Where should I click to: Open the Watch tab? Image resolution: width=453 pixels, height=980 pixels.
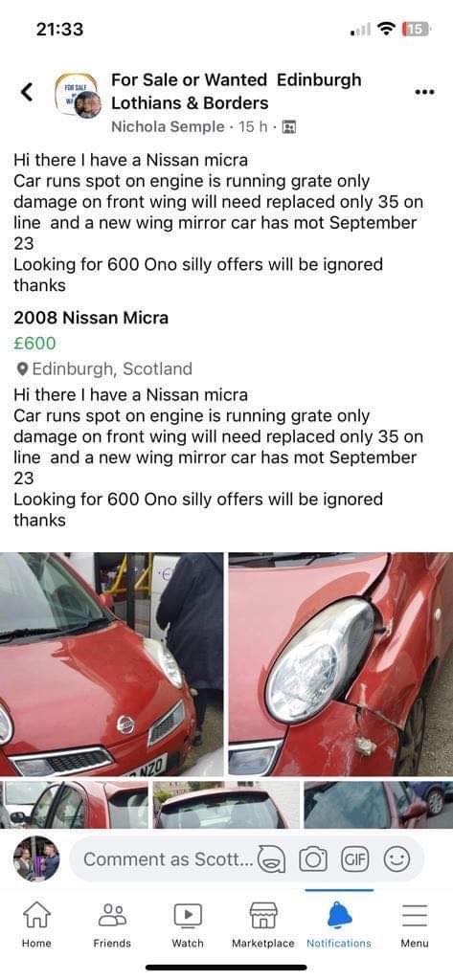tap(188, 925)
